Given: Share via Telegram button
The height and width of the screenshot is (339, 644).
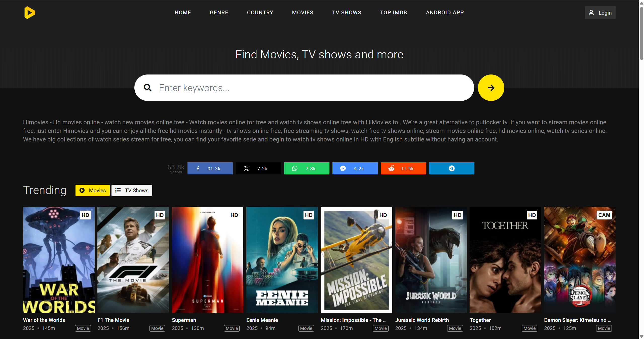Looking at the screenshot, I should tap(451, 168).
